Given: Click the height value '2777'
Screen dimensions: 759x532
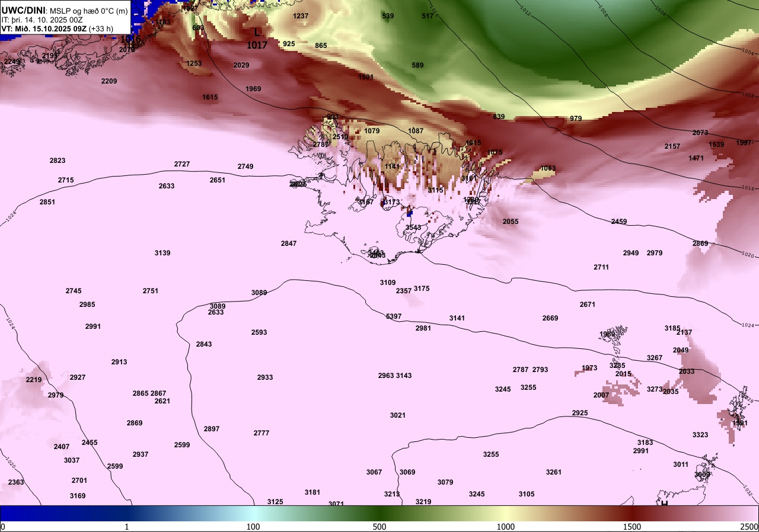Looking at the screenshot, I should click(x=261, y=433).
